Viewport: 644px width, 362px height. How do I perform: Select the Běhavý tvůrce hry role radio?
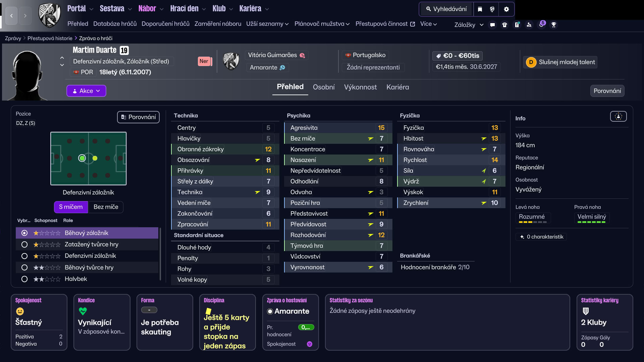click(x=24, y=267)
